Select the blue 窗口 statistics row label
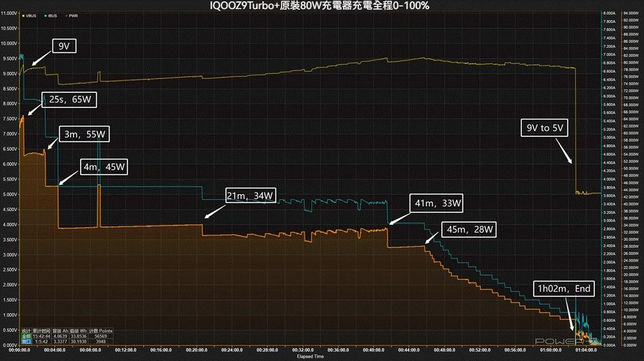The height and width of the screenshot is (361, 644). (x=26, y=342)
